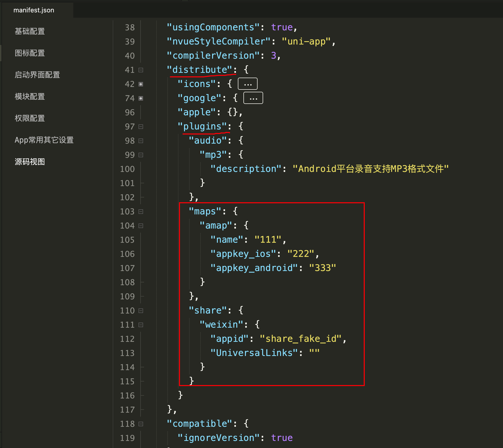This screenshot has height=448, width=503.
Task: Collapse the maps block at line 103
Action: click(141, 212)
